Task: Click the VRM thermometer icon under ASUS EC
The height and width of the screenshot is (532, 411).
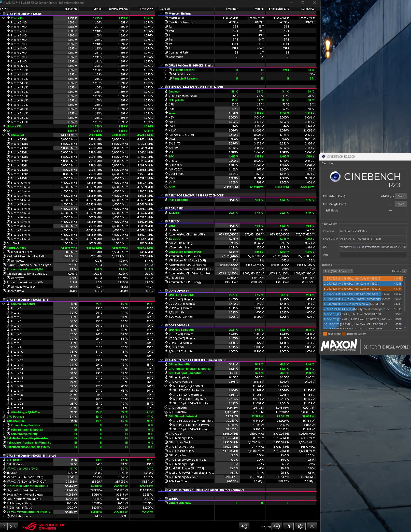Action: point(166,226)
